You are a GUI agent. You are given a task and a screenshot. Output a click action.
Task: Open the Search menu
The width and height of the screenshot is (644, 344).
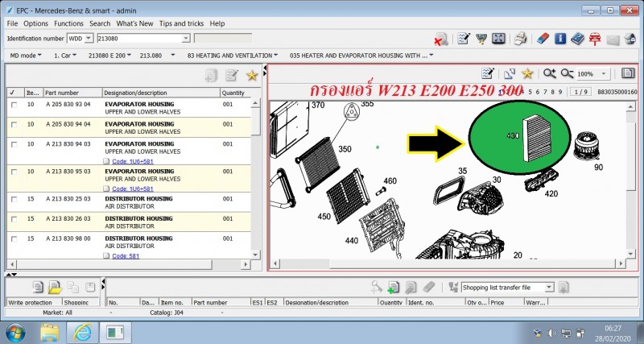click(100, 23)
